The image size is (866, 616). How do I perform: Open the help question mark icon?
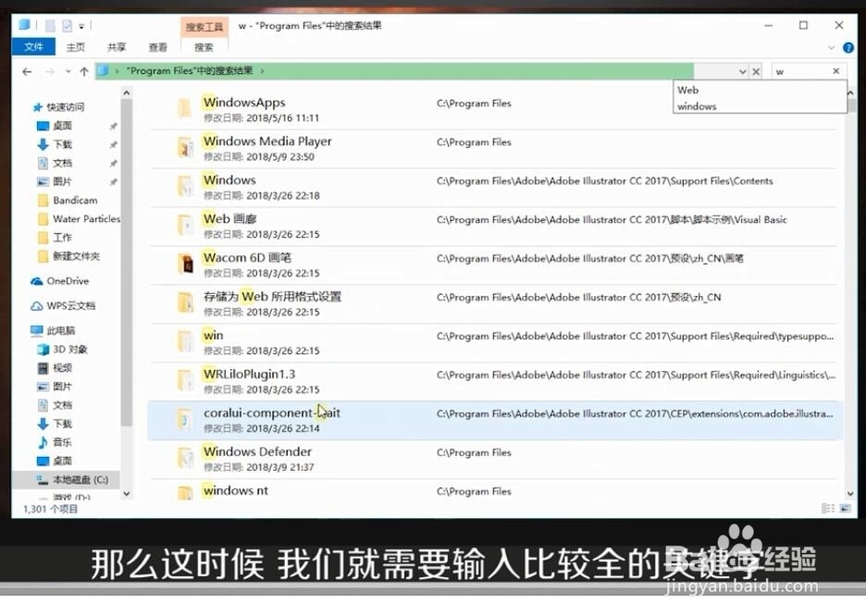848,47
